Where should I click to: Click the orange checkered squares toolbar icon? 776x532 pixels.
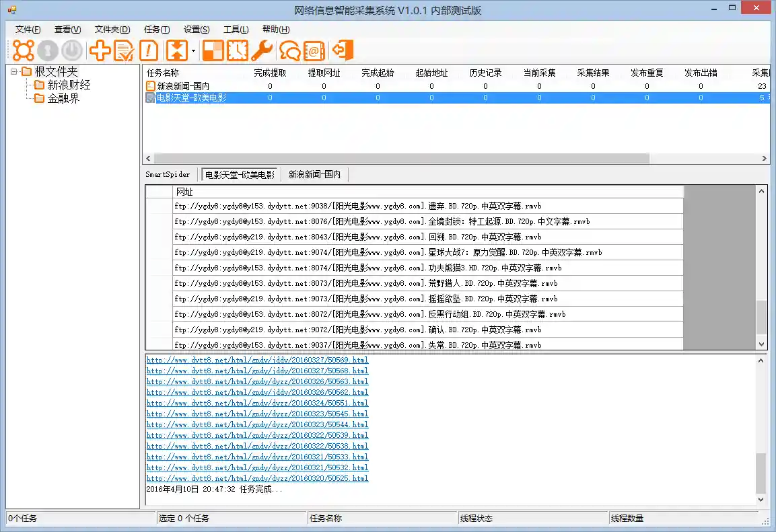[213, 50]
